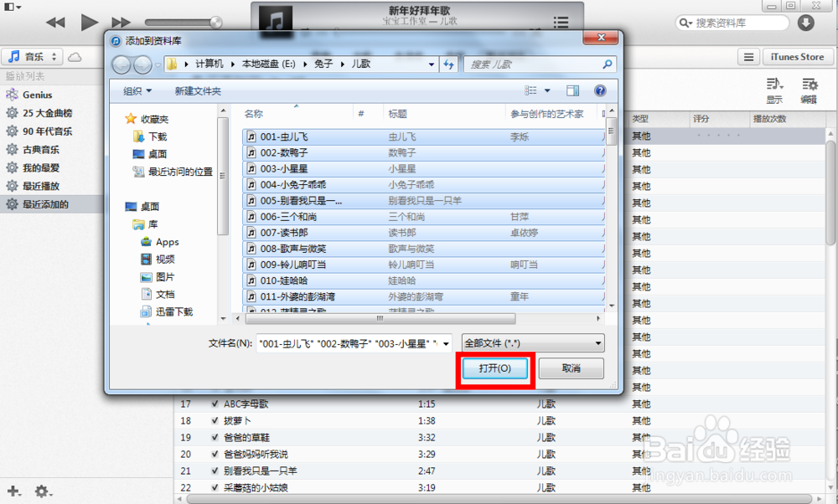The height and width of the screenshot is (504, 838).
Task: Click the list view icon beside iTunes Store
Action: click(748, 57)
